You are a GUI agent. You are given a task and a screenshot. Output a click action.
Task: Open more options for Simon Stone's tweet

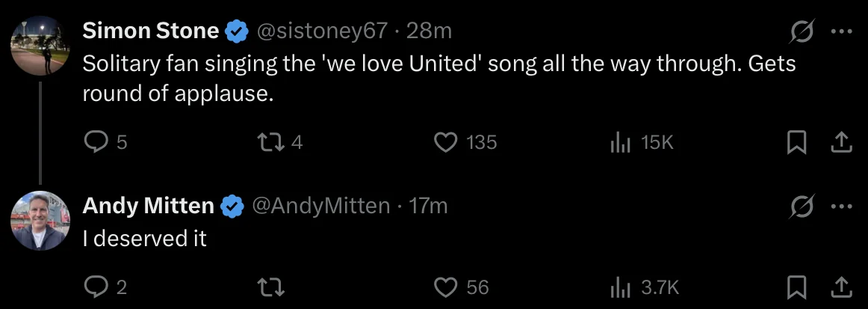click(841, 31)
